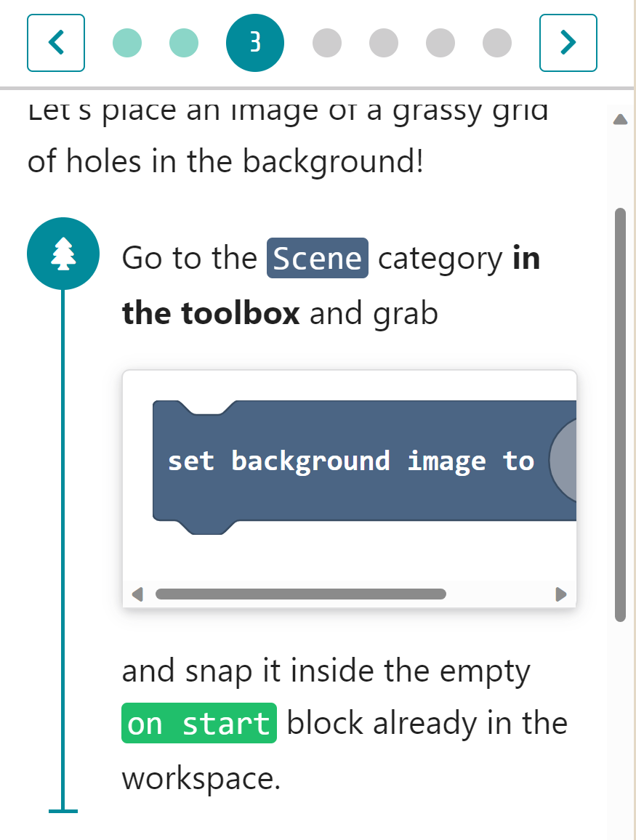636x840 pixels.
Task: Jump to the last tutorial step dot
Action: click(496, 42)
